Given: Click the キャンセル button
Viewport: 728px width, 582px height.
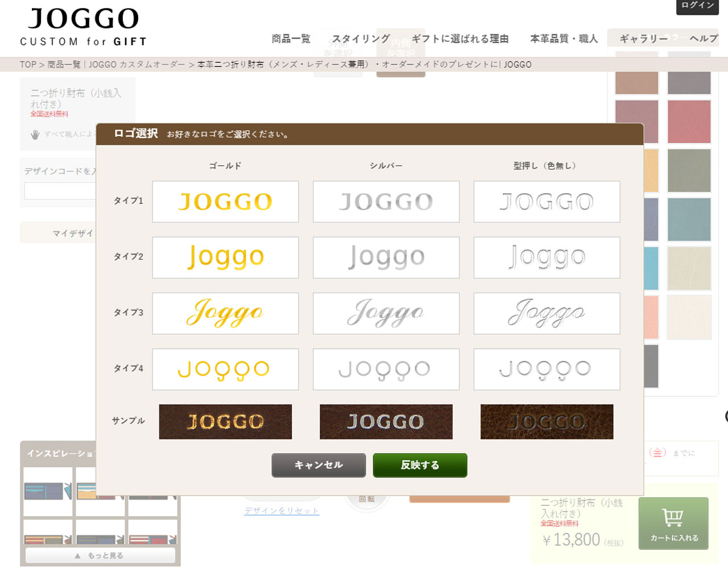Looking at the screenshot, I should tap(318, 465).
